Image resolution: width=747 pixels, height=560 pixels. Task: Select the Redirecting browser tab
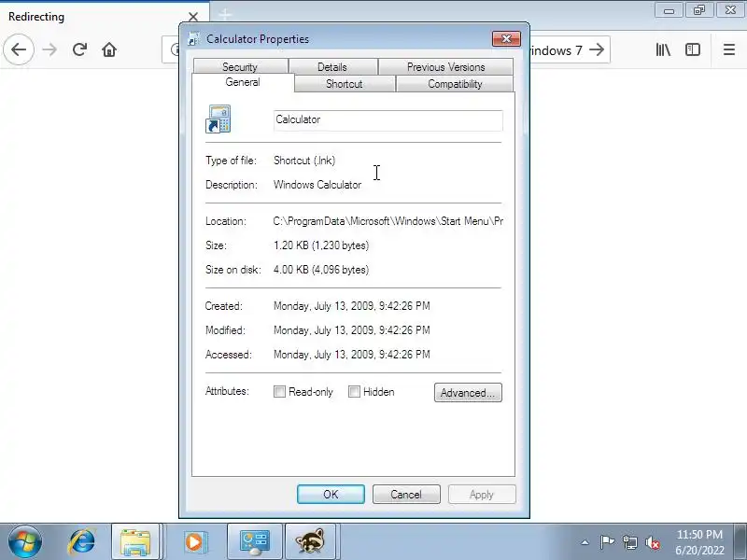104,17
